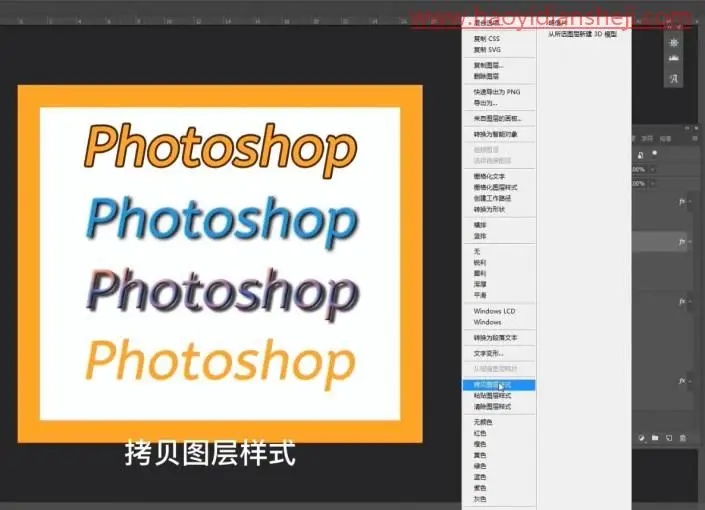The width and height of the screenshot is (705, 510).
Task: Click the trash icon to delete layer
Action: (683, 438)
